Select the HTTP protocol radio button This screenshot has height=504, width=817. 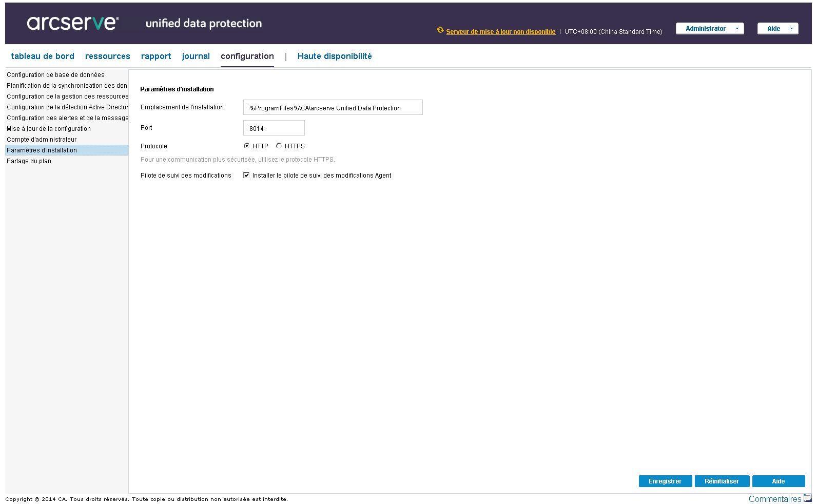pos(247,146)
